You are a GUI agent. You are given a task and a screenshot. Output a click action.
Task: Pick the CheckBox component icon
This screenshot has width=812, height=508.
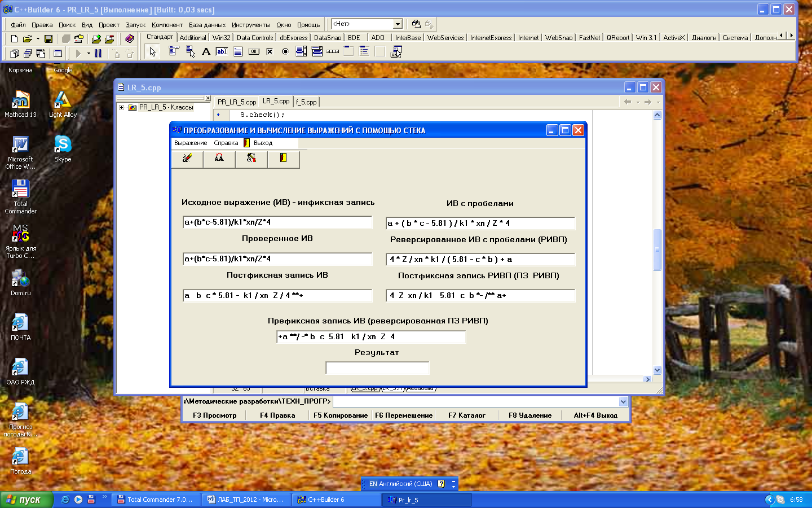click(270, 51)
